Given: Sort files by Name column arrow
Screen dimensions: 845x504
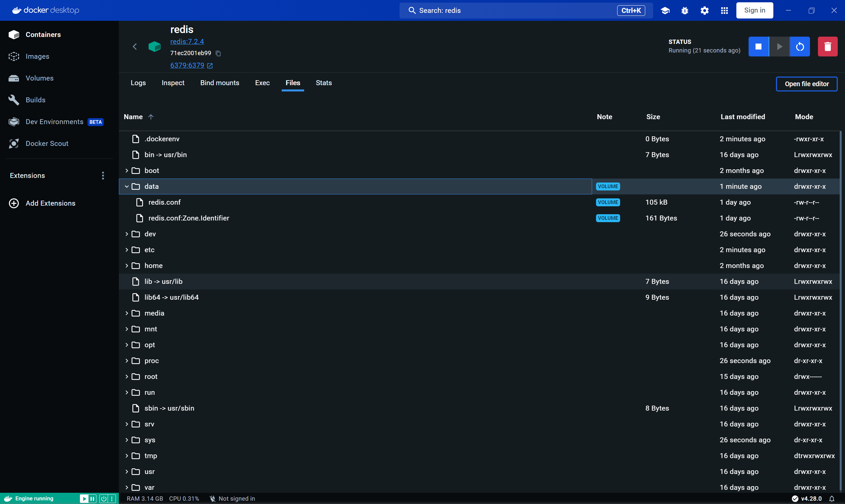Looking at the screenshot, I should (x=151, y=117).
